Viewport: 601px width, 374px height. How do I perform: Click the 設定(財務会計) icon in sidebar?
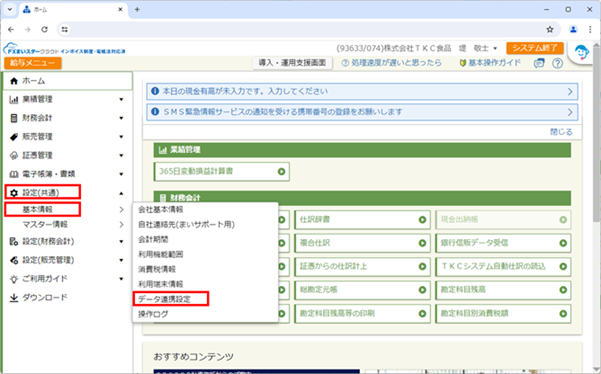coord(14,241)
